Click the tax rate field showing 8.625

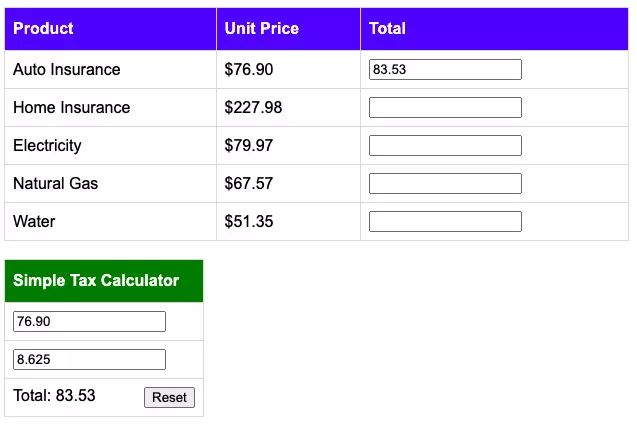[89, 360]
